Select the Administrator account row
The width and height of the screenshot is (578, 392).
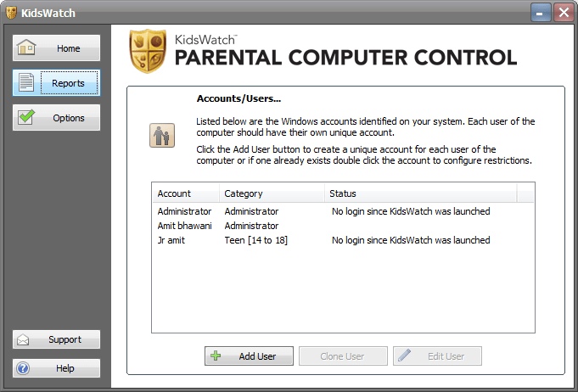click(x=343, y=211)
